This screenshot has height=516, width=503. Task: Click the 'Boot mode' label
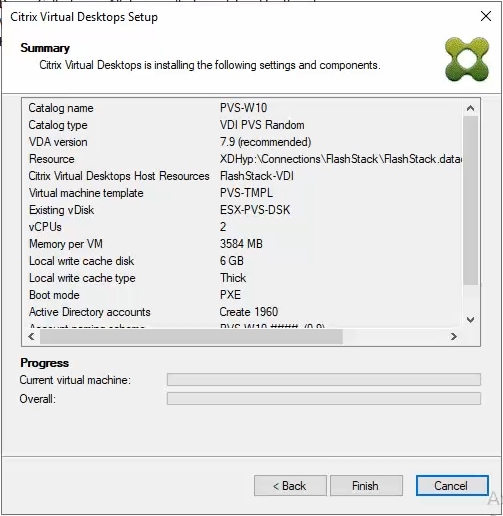point(54,295)
